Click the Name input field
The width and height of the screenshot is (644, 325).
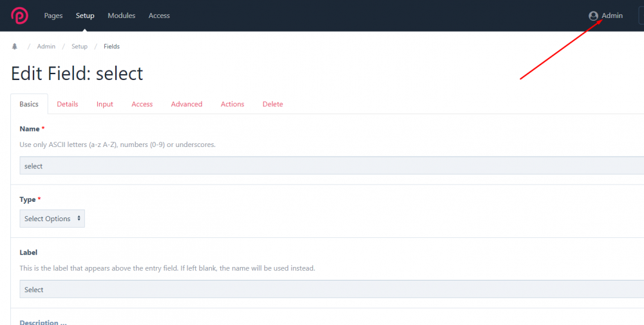coord(322,166)
